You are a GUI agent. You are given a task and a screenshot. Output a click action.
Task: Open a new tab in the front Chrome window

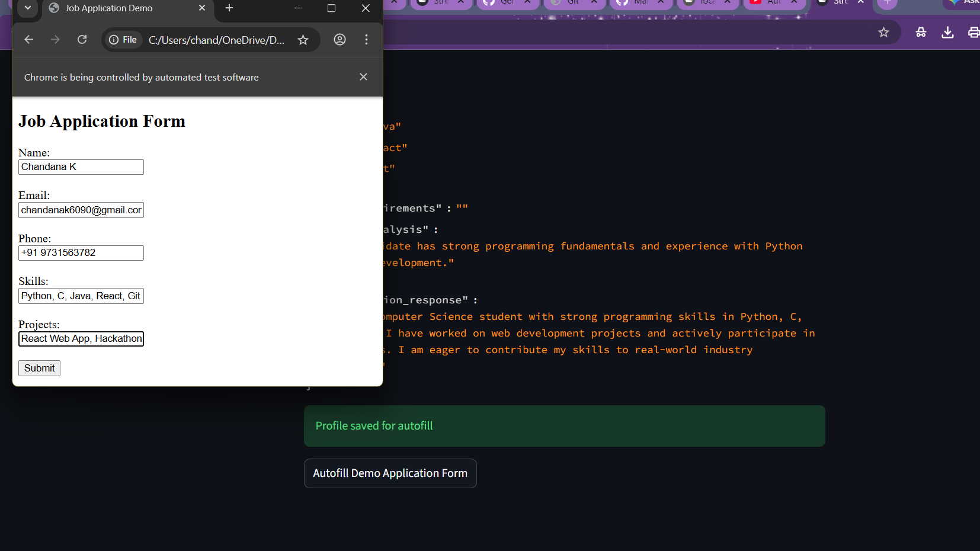click(229, 8)
